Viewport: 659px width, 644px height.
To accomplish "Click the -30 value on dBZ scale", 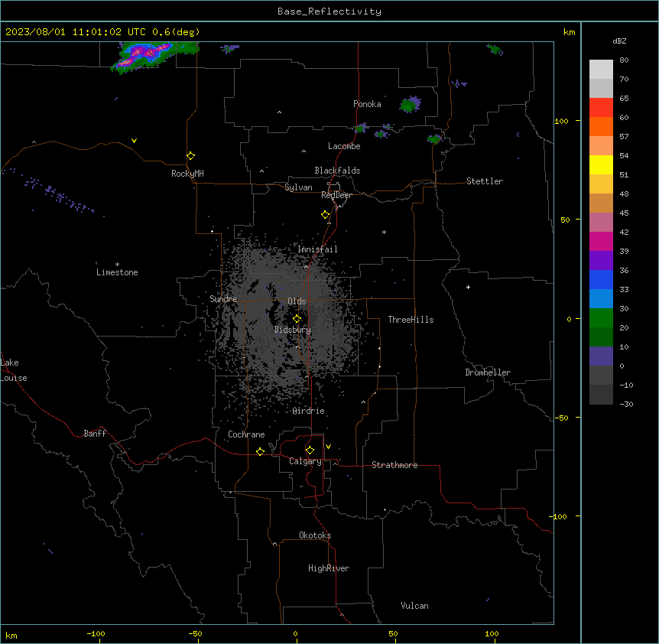I will (x=626, y=404).
